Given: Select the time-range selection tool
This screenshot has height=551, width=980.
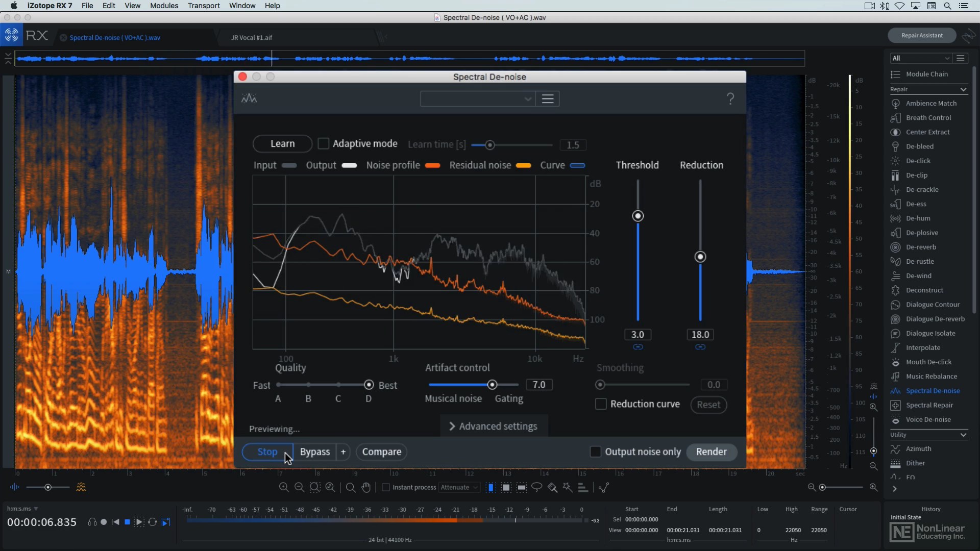Looking at the screenshot, I should tap(491, 487).
